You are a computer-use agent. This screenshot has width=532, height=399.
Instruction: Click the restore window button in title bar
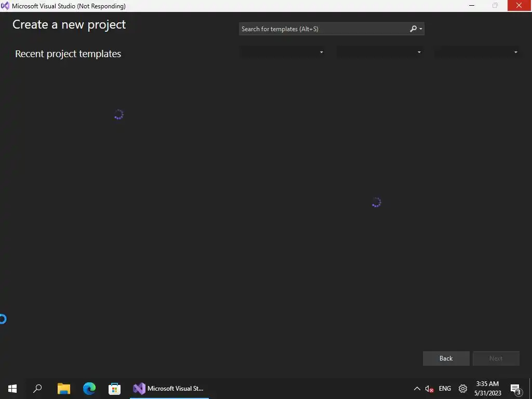(495, 5)
